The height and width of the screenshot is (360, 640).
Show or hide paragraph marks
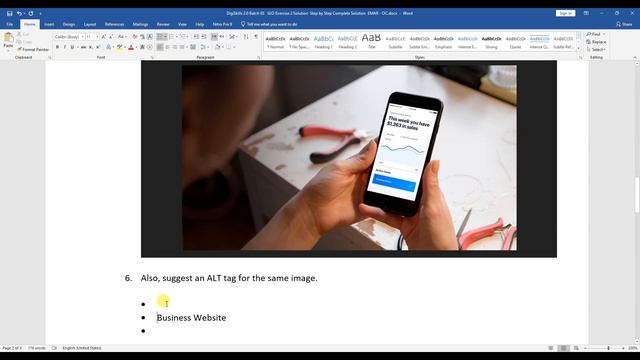coord(256,37)
